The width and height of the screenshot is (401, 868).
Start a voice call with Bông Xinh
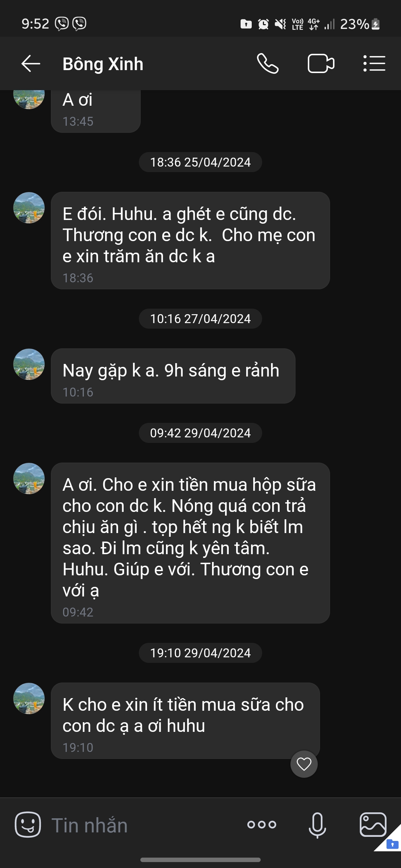point(268,63)
